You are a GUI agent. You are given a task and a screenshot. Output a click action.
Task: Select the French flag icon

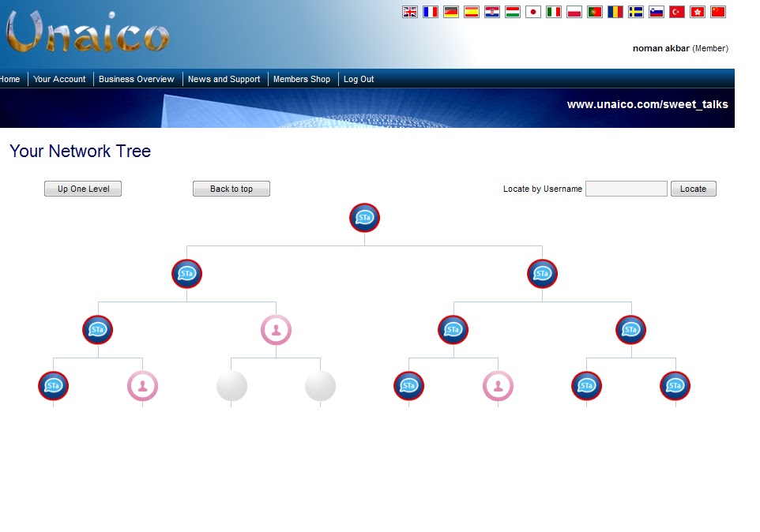pos(431,12)
